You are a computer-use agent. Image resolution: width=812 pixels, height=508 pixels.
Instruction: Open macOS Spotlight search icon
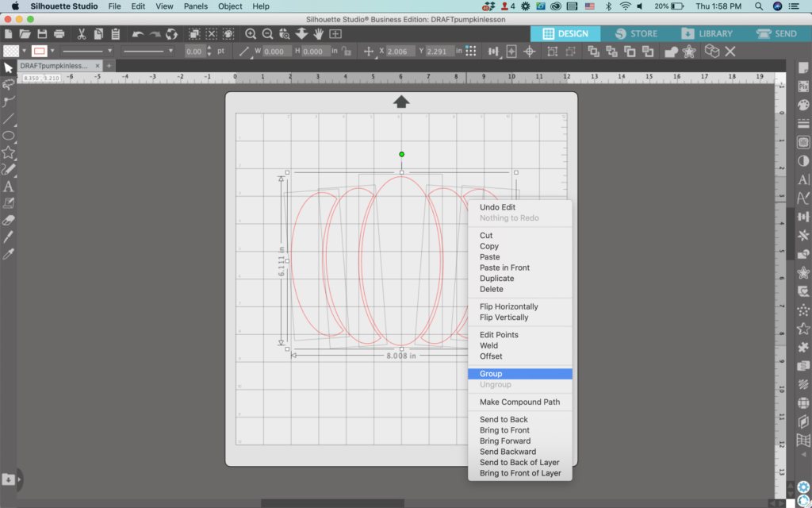[x=759, y=6]
